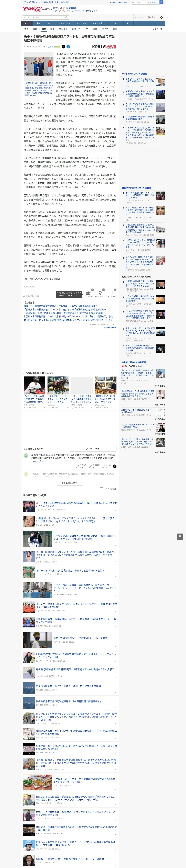Screen dimensions: 186x868
Task: Open ヘルプ link at top
Action: click(127, 2)
